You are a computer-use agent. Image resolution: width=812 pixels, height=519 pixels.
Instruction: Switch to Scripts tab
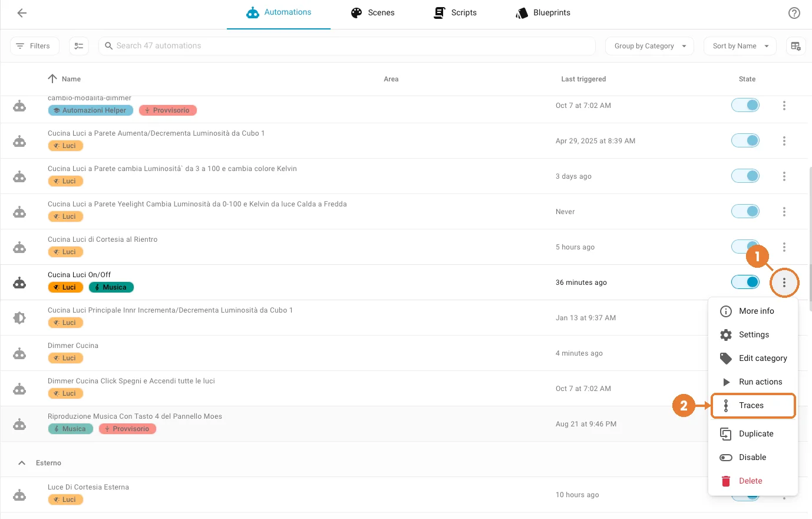[x=455, y=13]
